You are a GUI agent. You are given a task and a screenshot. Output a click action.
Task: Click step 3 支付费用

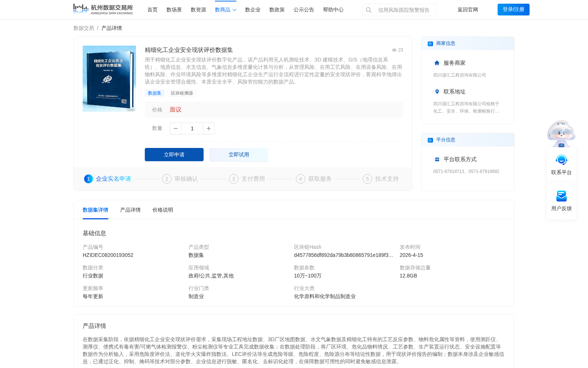(x=247, y=179)
